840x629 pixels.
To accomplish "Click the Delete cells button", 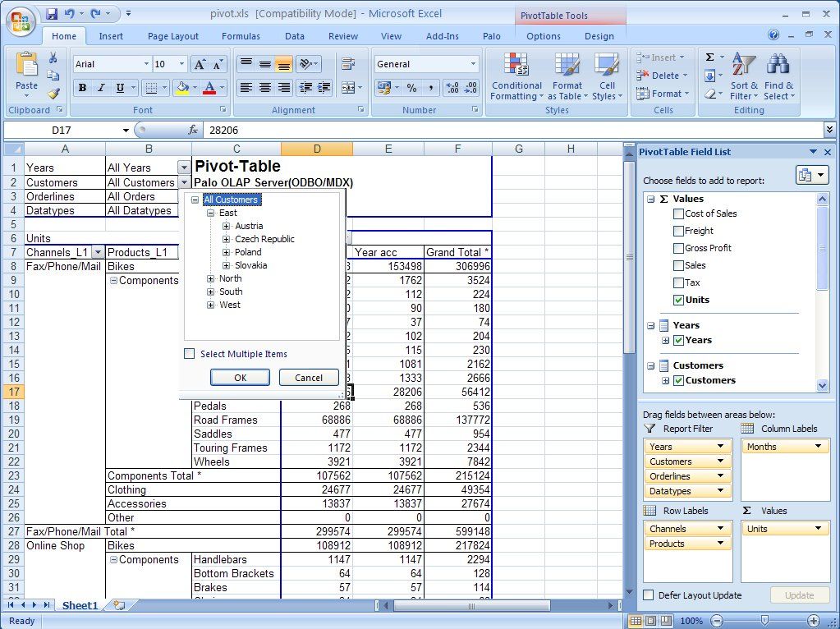I will (661, 76).
